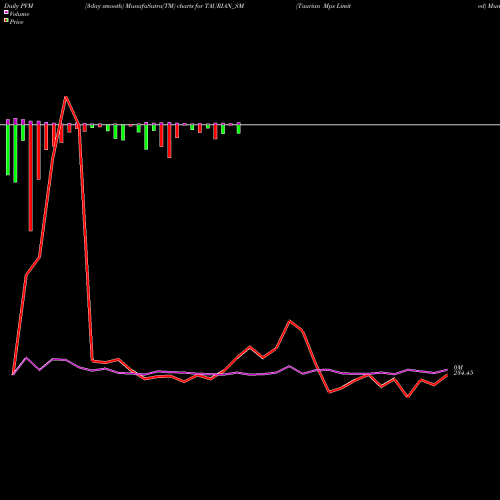Select the Price legend label
This screenshot has height=500, width=500.
(x=16, y=22)
